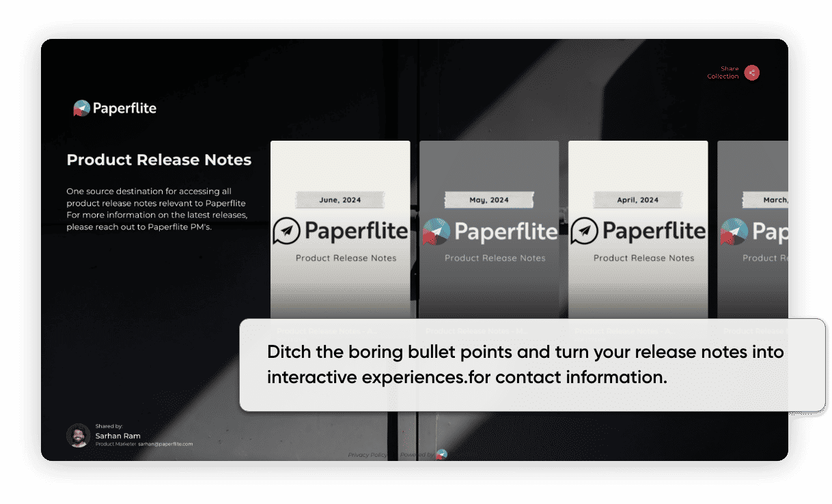Click the Share Collection text label
832x504 pixels.
(x=723, y=72)
